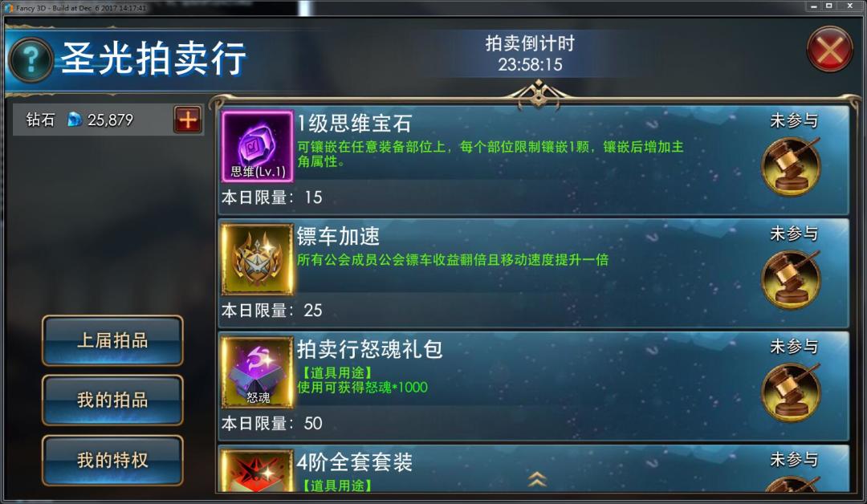Add diamonds using the red plus button
The image size is (867, 504).
(x=188, y=120)
